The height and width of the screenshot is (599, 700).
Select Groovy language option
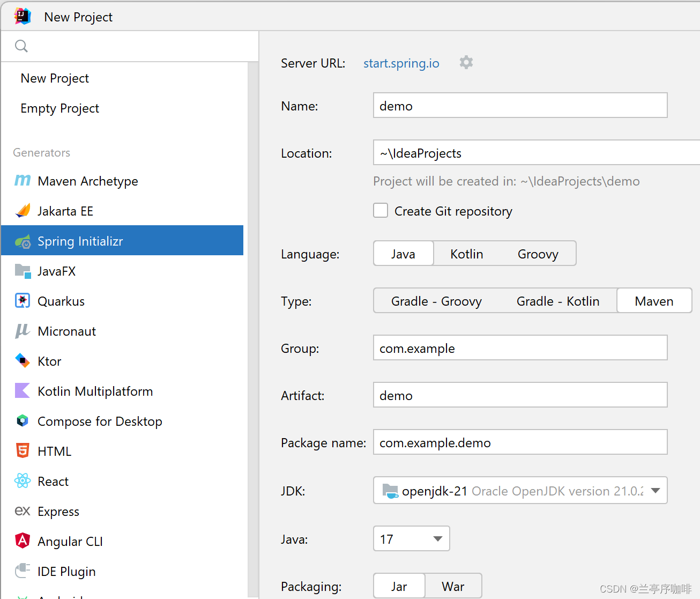(538, 254)
